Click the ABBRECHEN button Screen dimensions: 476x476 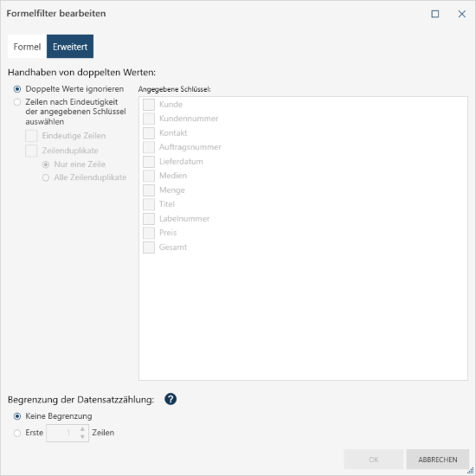click(438, 460)
